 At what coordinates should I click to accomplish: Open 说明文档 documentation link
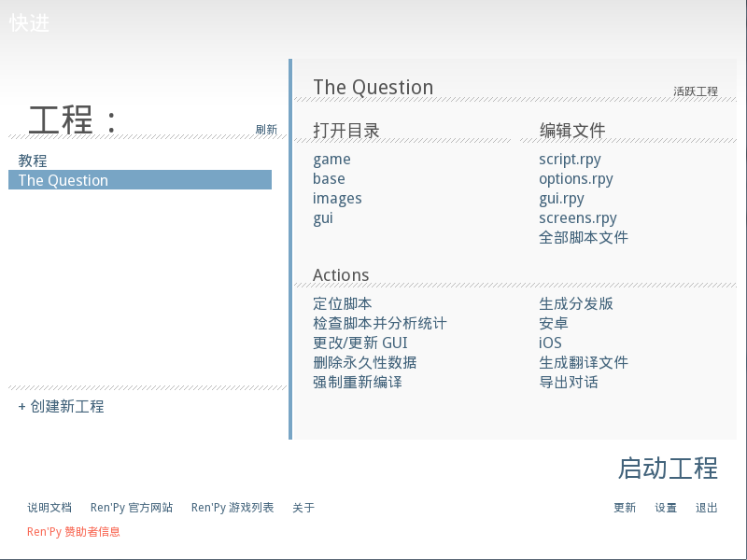pos(49,508)
